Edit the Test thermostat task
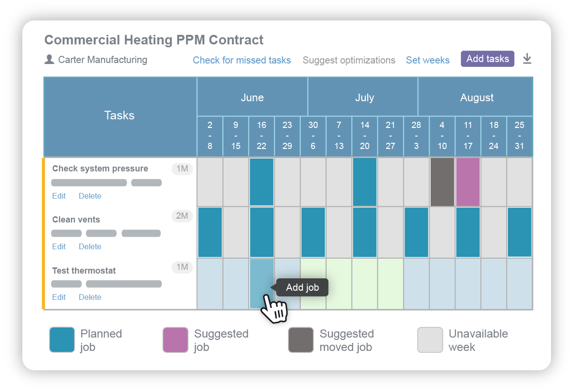Screen dimensions: 573x392 (x=59, y=297)
